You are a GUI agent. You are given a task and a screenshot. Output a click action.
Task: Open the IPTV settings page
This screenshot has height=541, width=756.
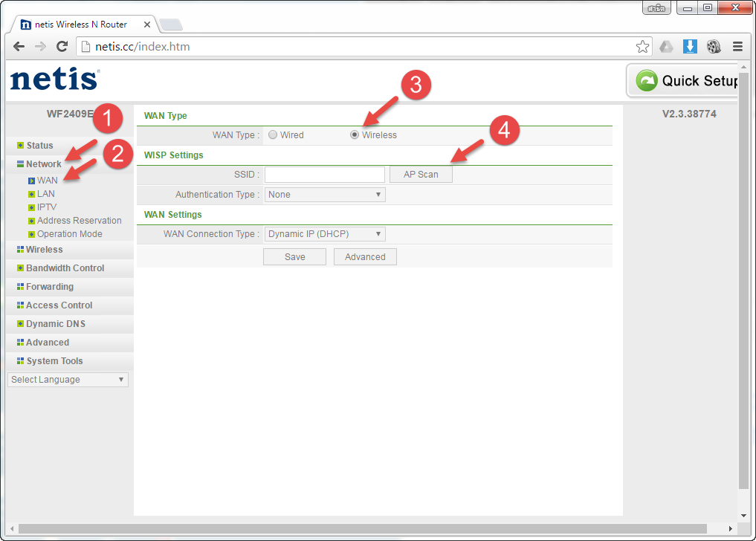coord(47,207)
